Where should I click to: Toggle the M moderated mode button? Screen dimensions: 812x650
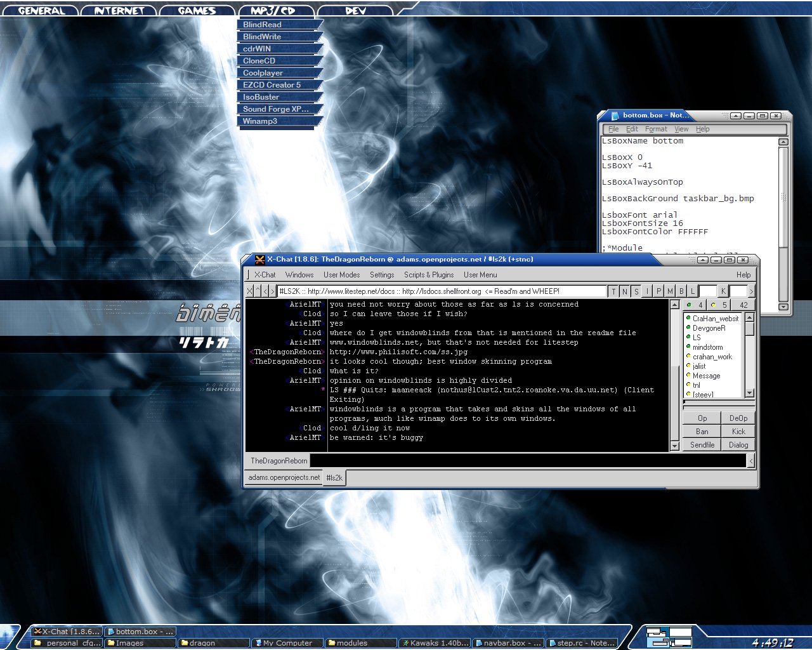point(671,291)
